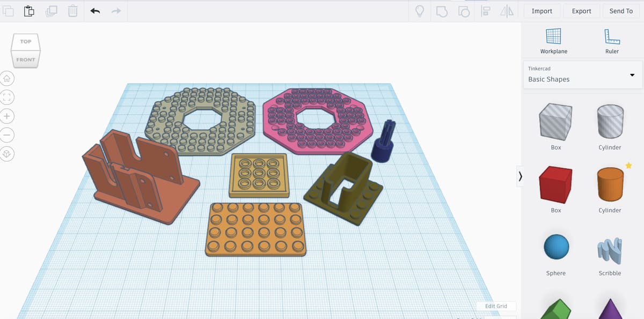Click the favorite star on orange Cylinder

tap(628, 166)
